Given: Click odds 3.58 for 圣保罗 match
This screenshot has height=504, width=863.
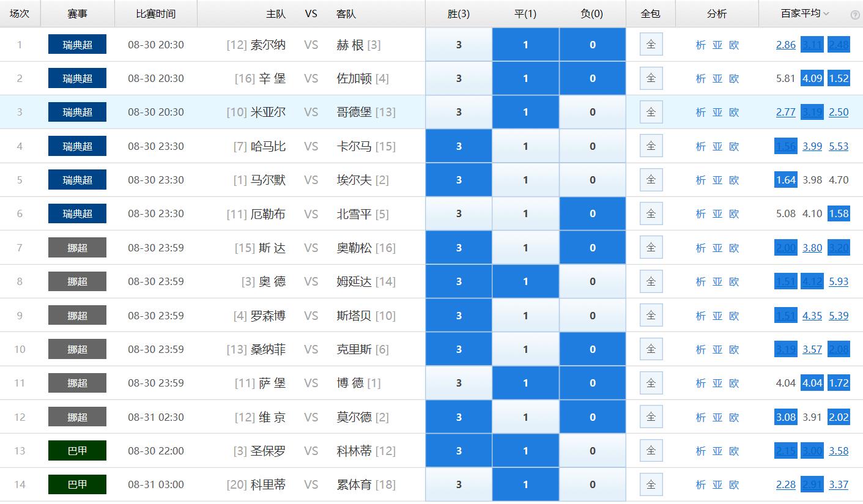Looking at the screenshot, I should [x=839, y=451].
